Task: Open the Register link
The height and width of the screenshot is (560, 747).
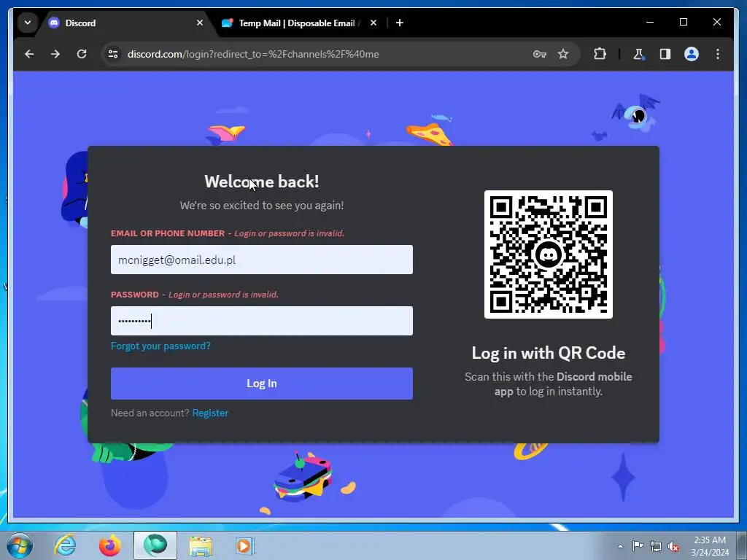Action: [210, 413]
